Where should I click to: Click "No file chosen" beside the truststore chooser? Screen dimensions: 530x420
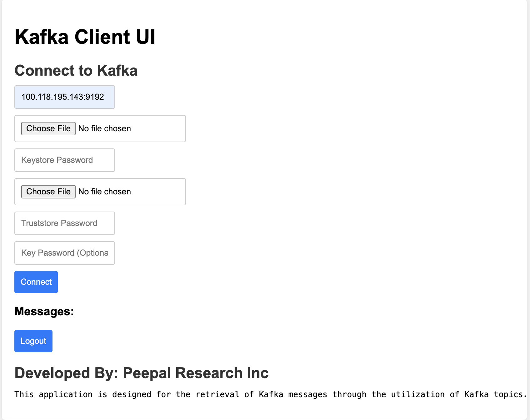pos(104,192)
